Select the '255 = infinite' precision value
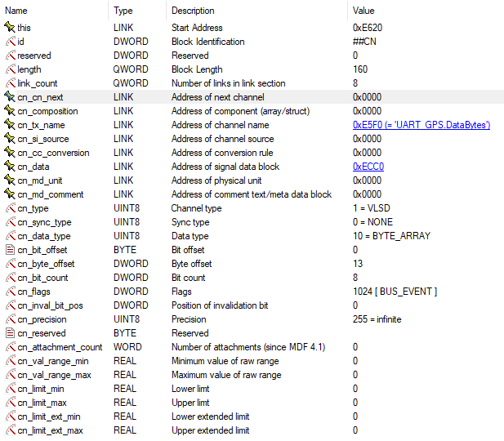 [377, 319]
